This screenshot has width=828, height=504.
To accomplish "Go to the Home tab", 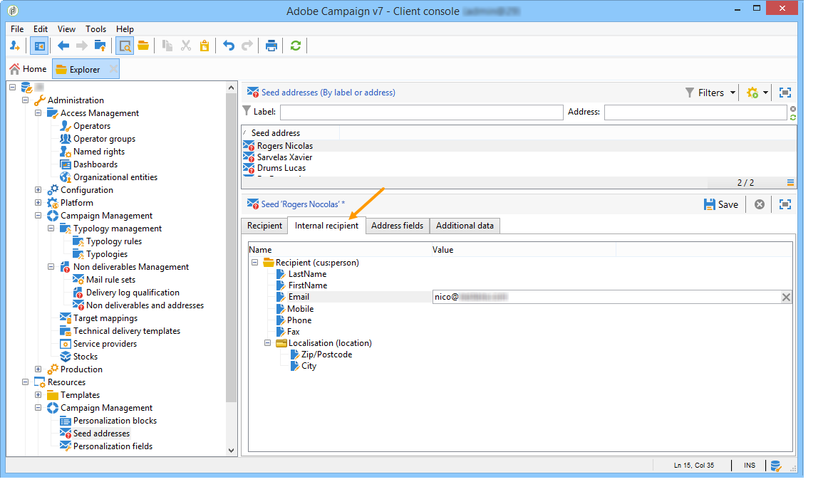I will pos(29,69).
